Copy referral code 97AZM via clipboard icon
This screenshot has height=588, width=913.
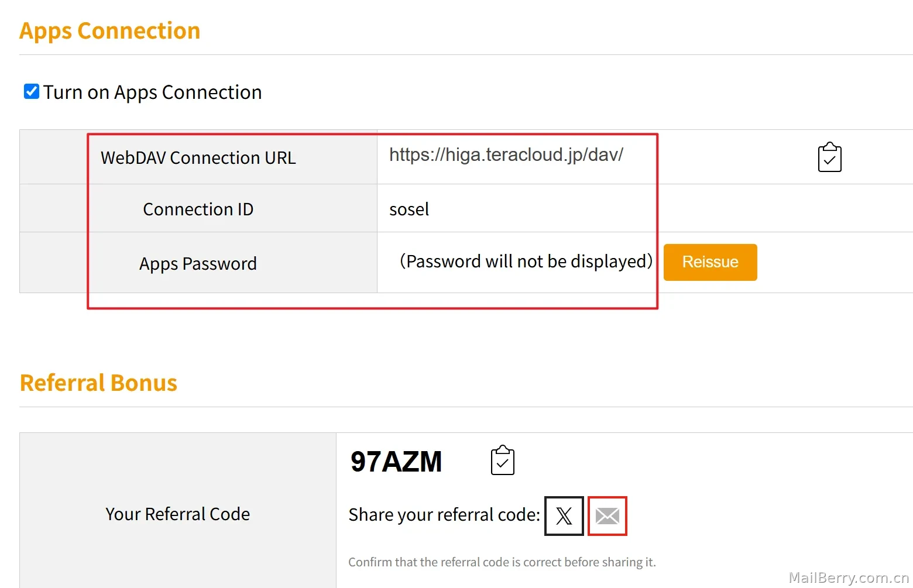[x=502, y=460]
